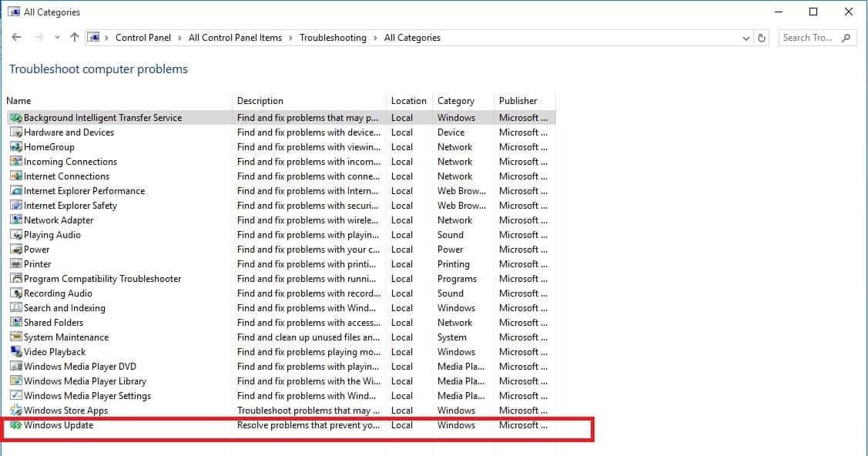Click the Internet Explorer Safety icon
The height and width of the screenshot is (456, 868).
16,206
